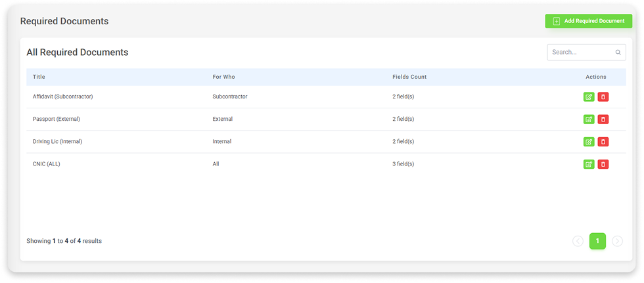Click Add Required Document button
The image size is (644, 283).
(x=589, y=21)
